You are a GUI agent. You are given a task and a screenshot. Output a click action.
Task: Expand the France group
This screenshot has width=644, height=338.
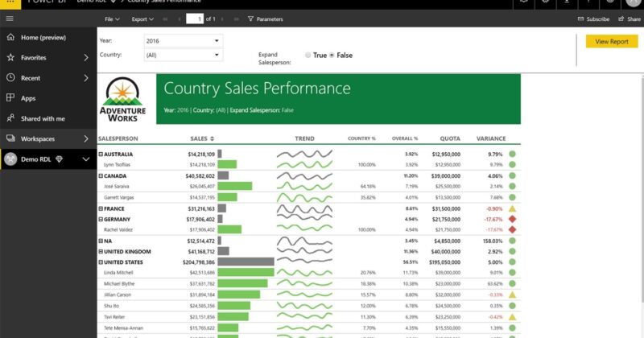pyautogui.click(x=101, y=208)
